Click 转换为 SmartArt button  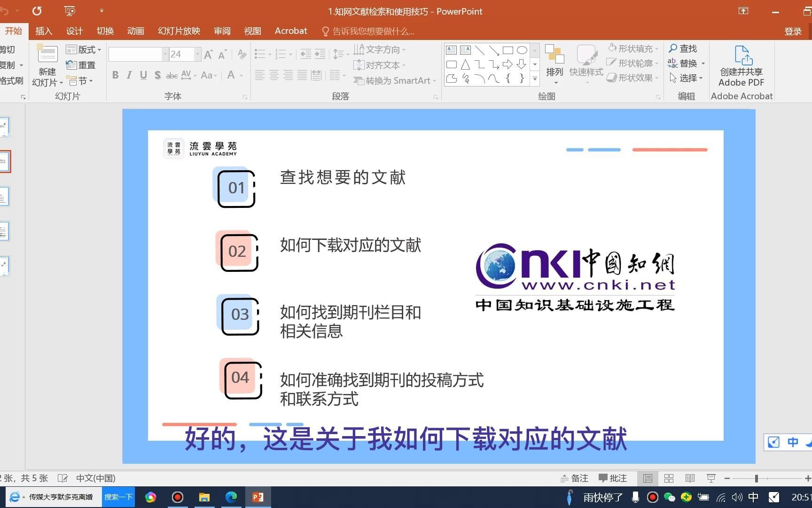395,80
